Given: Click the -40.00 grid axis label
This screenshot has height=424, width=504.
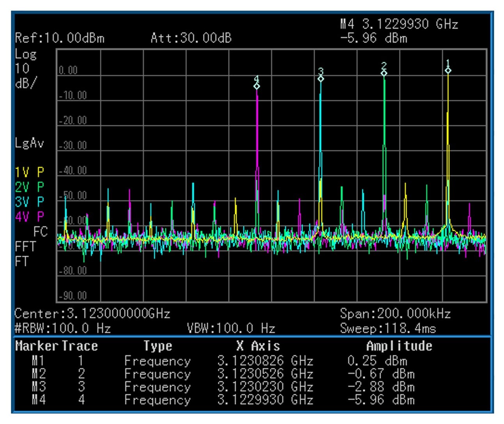Looking at the screenshot, I should point(73,171).
